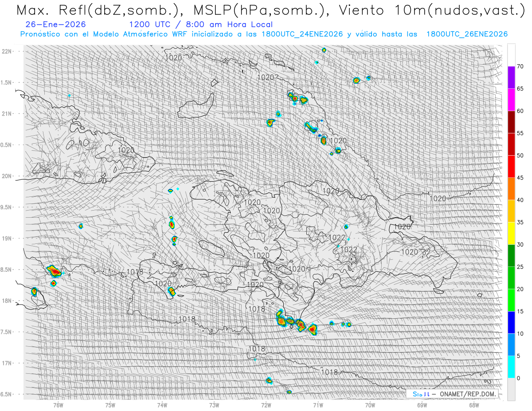Click the '45' value on the color scale
Viewport: 532px width, 411px height.
pos(520,178)
